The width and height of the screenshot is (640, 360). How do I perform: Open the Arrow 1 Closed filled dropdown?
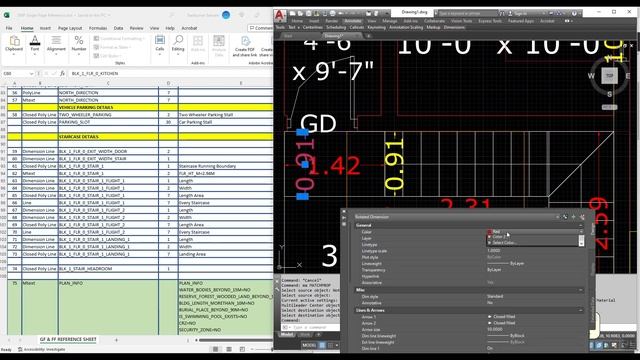(536, 317)
